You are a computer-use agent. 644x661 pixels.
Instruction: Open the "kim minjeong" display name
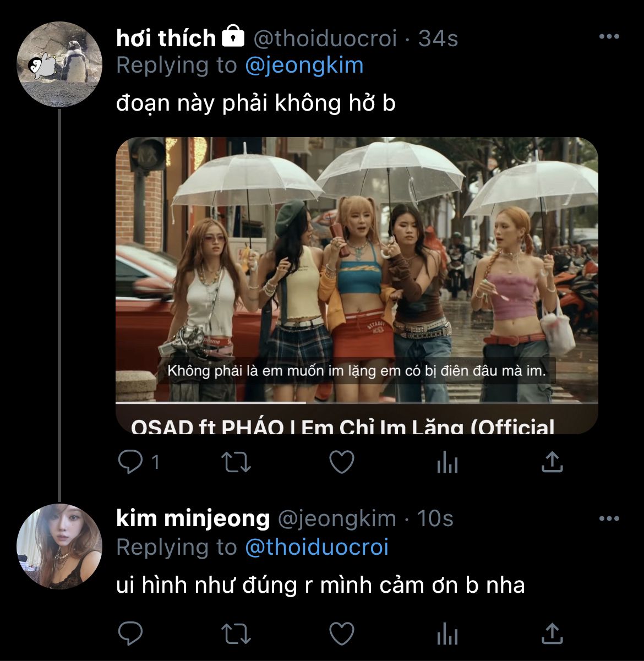click(x=193, y=518)
